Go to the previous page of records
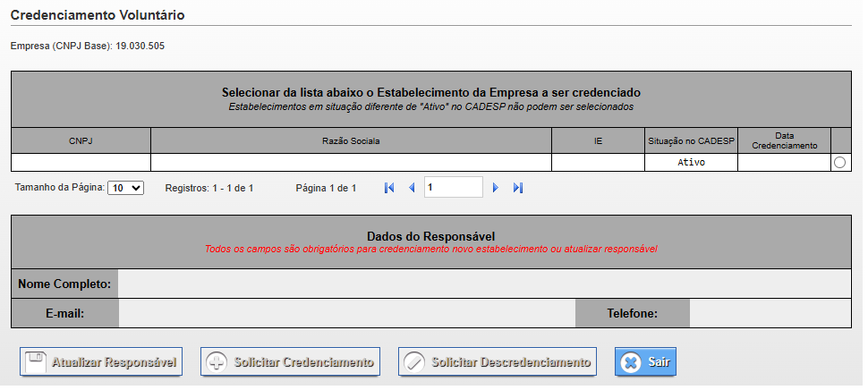Screen dimensions: 868x390 [412, 188]
